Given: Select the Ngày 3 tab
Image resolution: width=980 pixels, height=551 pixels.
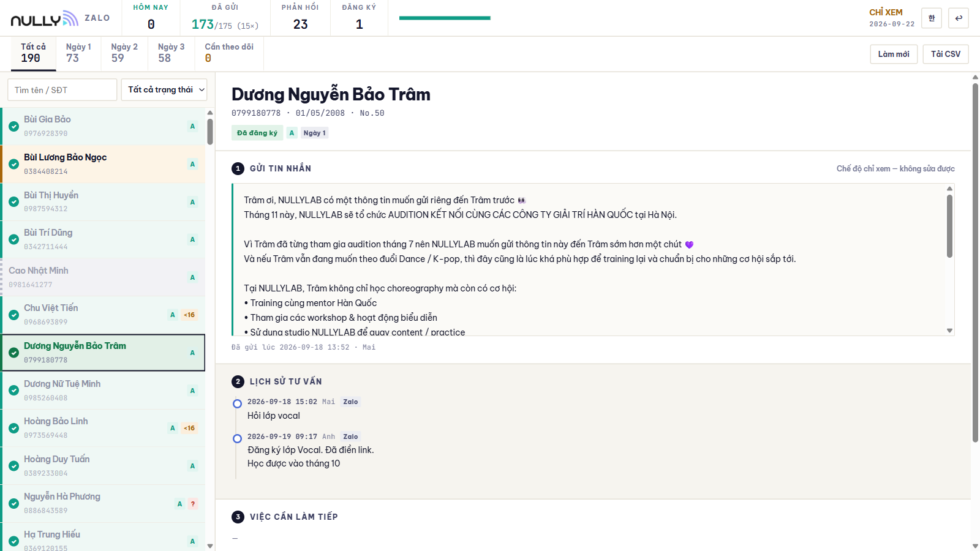Looking at the screenshot, I should click(171, 53).
